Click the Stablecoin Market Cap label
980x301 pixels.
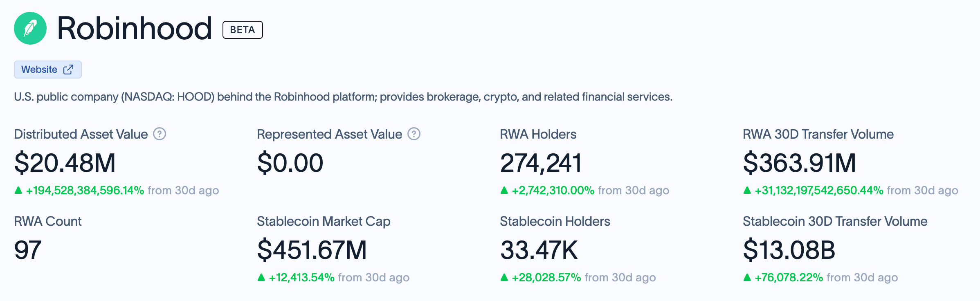click(324, 221)
